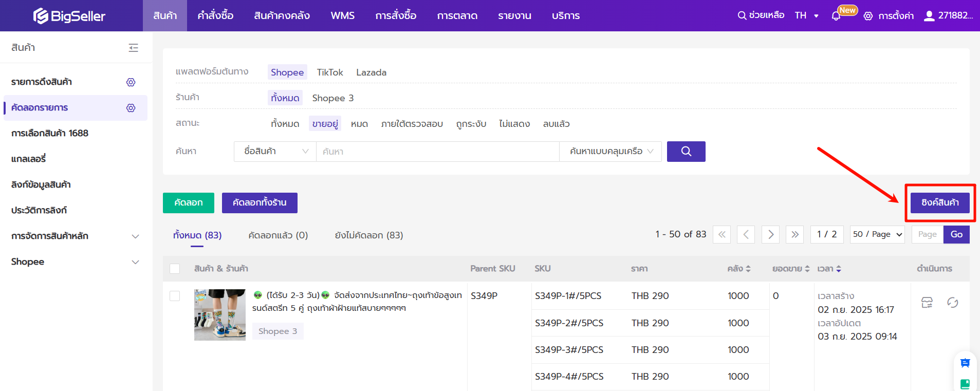Image resolution: width=980 pixels, height=391 pixels.
Task: Click the search magnifier button
Action: coord(686,152)
